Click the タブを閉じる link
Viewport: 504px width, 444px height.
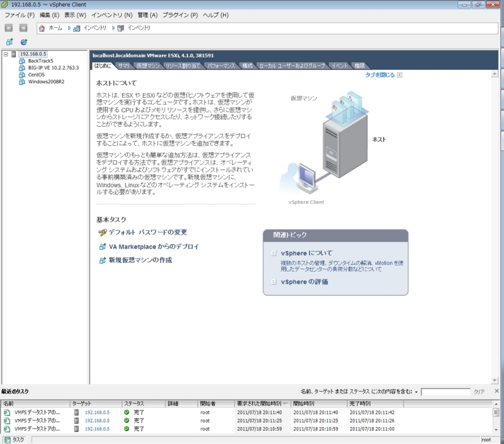click(x=380, y=75)
